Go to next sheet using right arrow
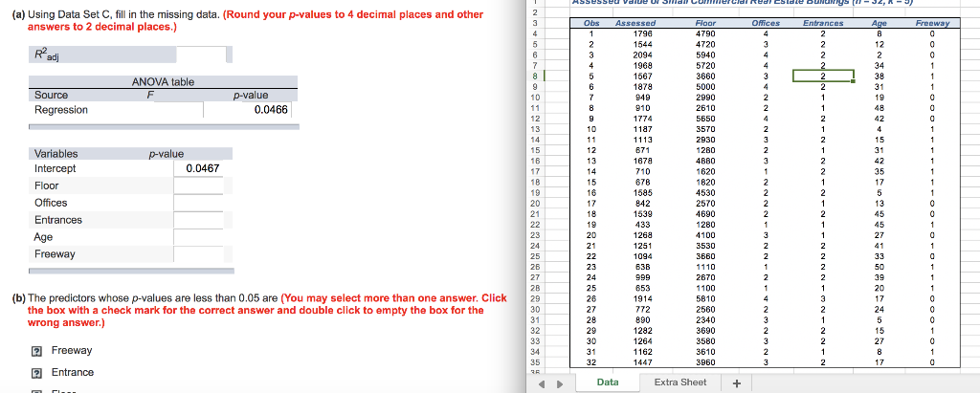 tap(560, 383)
